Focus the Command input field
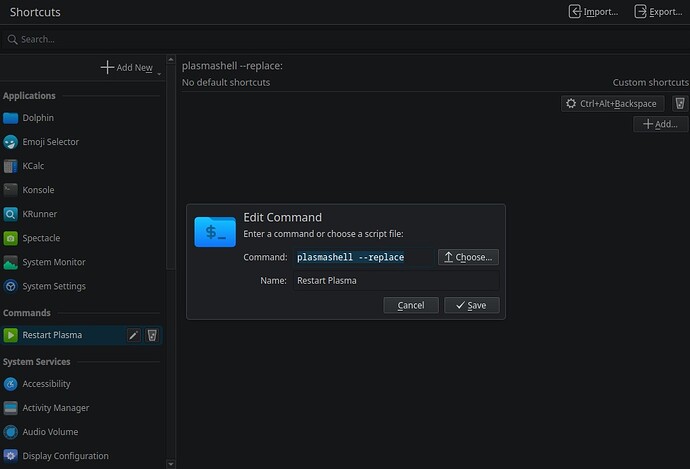This screenshot has width=690, height=469. click(363, 257)
